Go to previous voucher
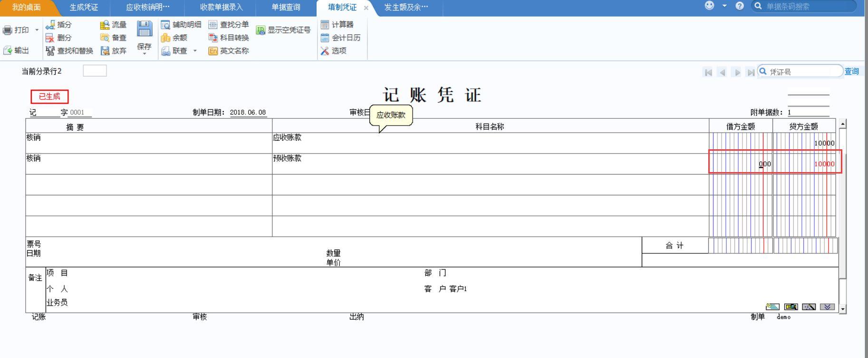This screenshot has width=868, height=358. 723,72
